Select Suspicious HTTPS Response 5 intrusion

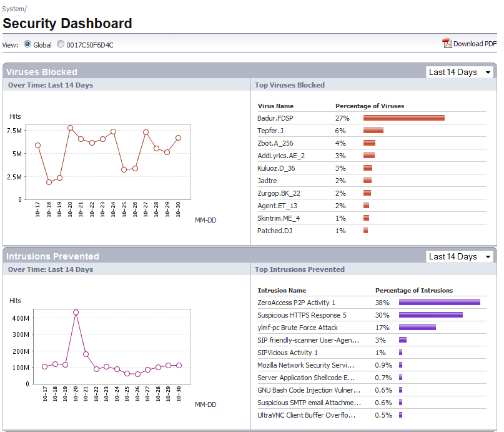[302, 315]
